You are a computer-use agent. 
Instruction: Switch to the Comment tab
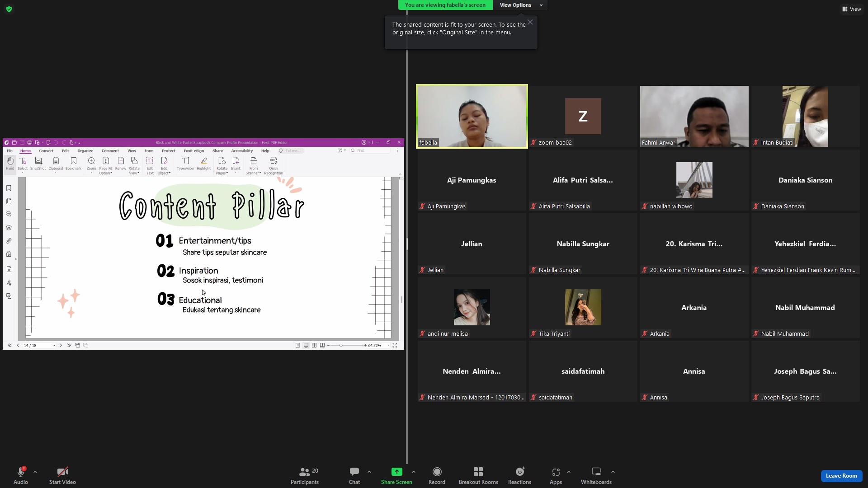(110, 151)
